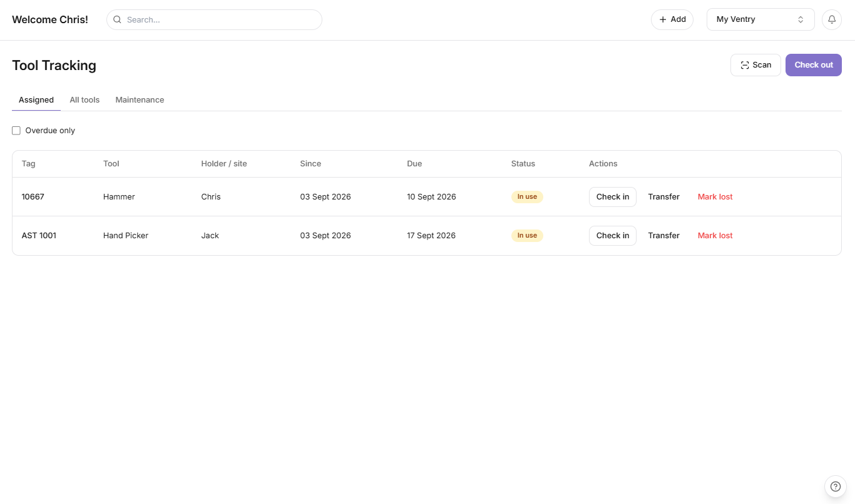Click the Add button
Viewport: 855px width, 504px height.
672,19
